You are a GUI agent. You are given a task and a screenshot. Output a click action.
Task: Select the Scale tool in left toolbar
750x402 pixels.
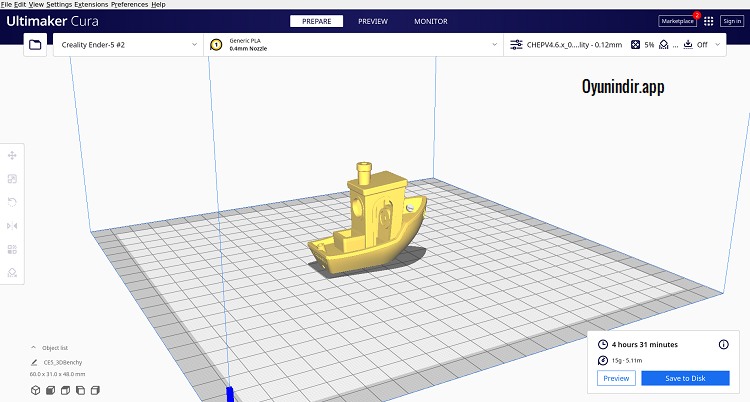[x=12, y=179]
